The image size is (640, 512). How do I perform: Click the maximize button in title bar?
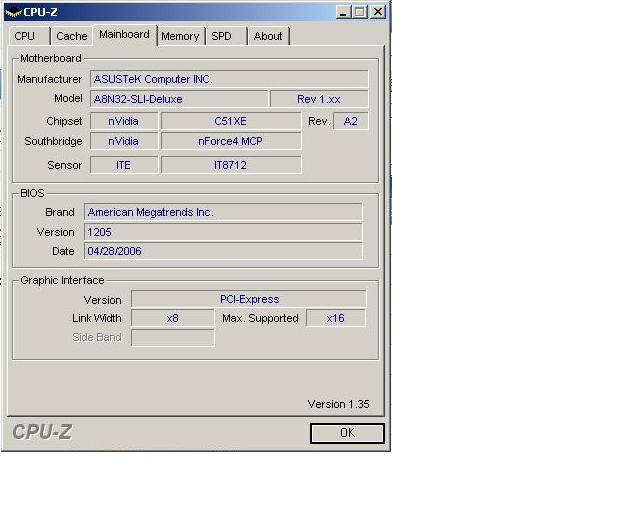coord(360,12)
